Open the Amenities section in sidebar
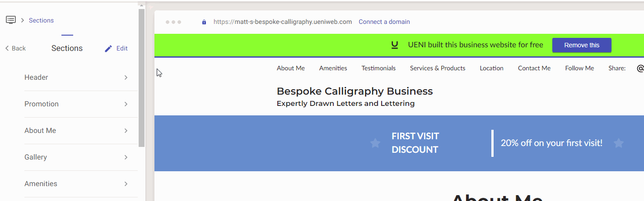The width and height of the screenshot is (644, 201). click(x=77, y=184)
